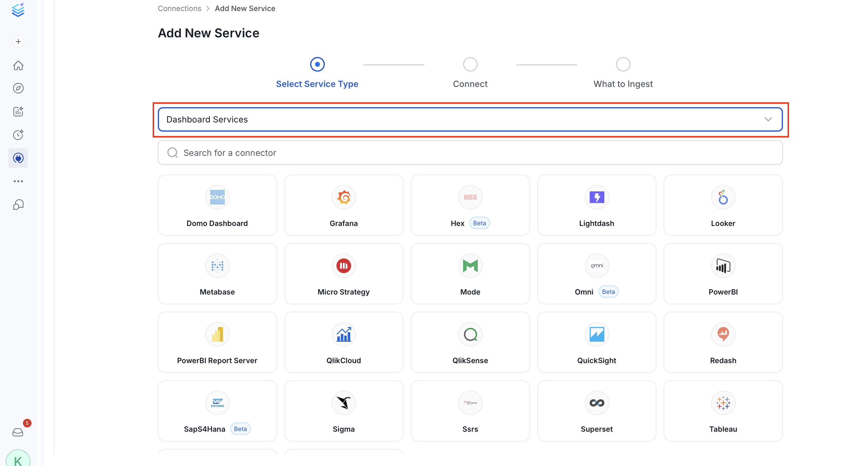Click the plus add icon in sidebar

tap(18, 42)
